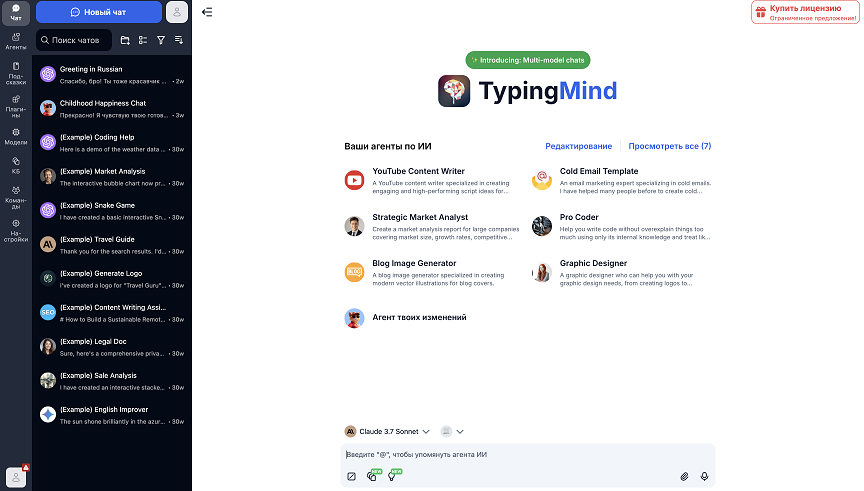This screenshot has width=864, height=491.
Task: Open the Команды (teams) sidebar section
Action: click(x=16, y=197)
